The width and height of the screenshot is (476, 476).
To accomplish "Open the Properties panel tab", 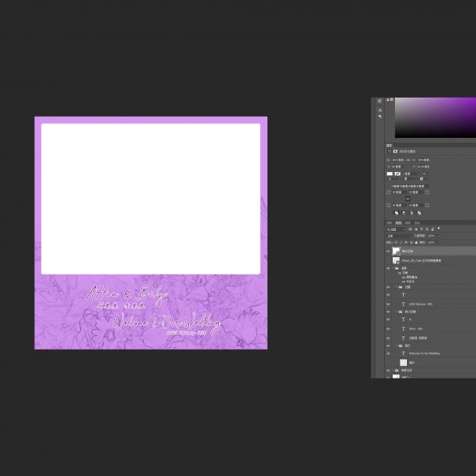I will point(390,145).
